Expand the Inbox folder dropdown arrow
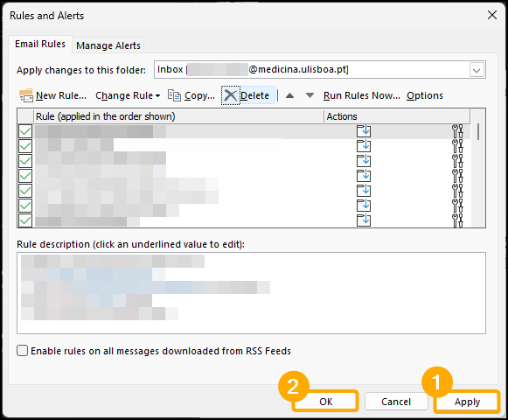The width and height of the screenshot is (508, 420). coord(477,70)
